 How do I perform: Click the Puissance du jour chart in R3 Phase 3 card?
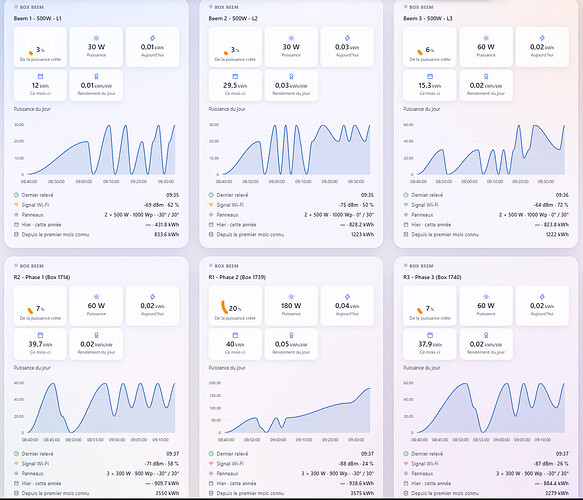click(486, 411)
